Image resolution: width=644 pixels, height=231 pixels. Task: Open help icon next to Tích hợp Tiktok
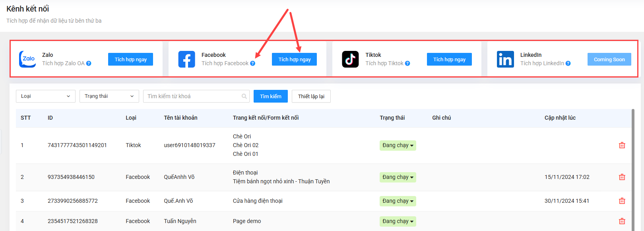point(407,63)
